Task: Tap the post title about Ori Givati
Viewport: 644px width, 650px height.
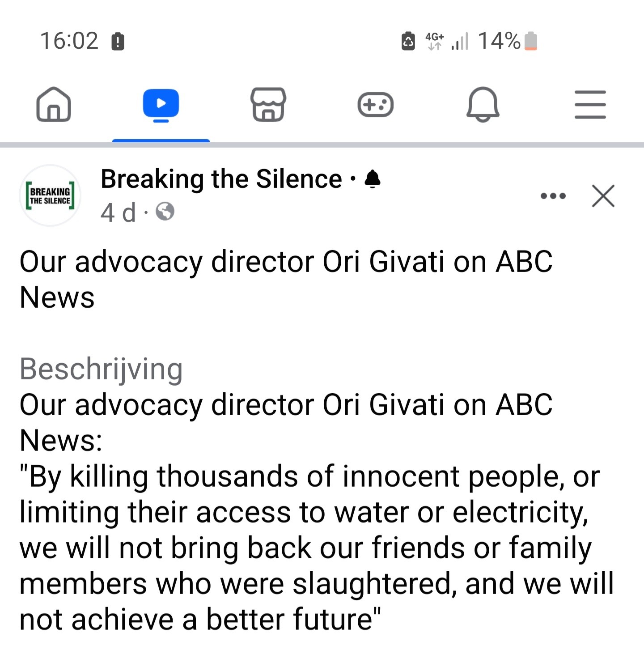Action: click(286, 280)
